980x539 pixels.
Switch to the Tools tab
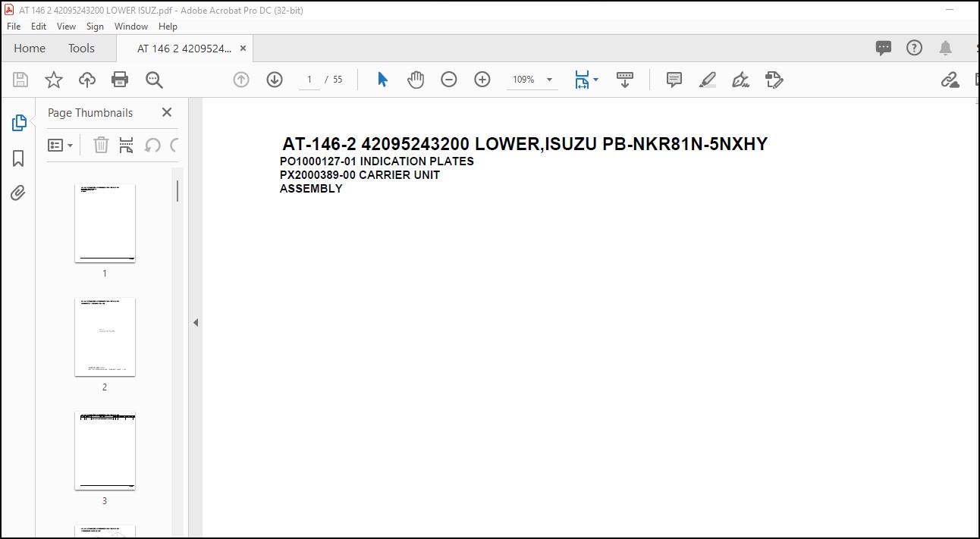pyautogui.click(x=81, y=48)
